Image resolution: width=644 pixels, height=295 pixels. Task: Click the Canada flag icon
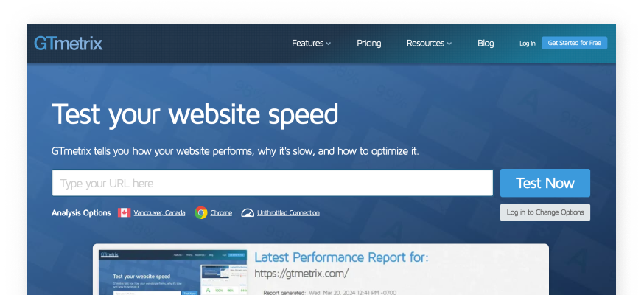coord(124,212)
